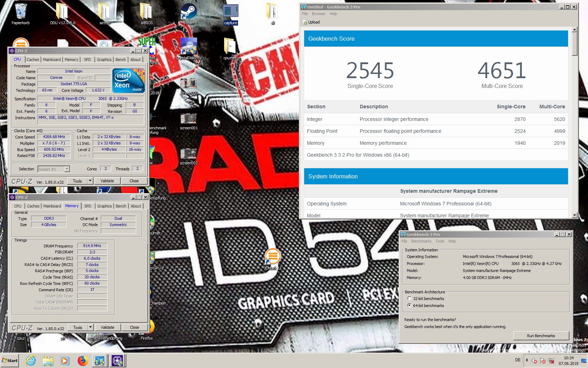This screenshot has height=368, width=588.
Task: Open the screen001 image file
Action: 189,121
